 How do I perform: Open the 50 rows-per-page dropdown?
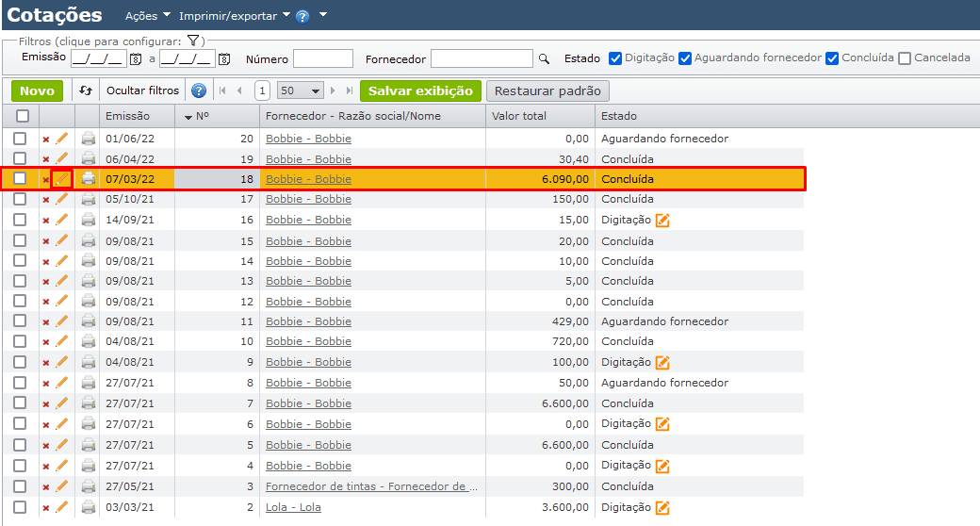click(x=300, y=90)
